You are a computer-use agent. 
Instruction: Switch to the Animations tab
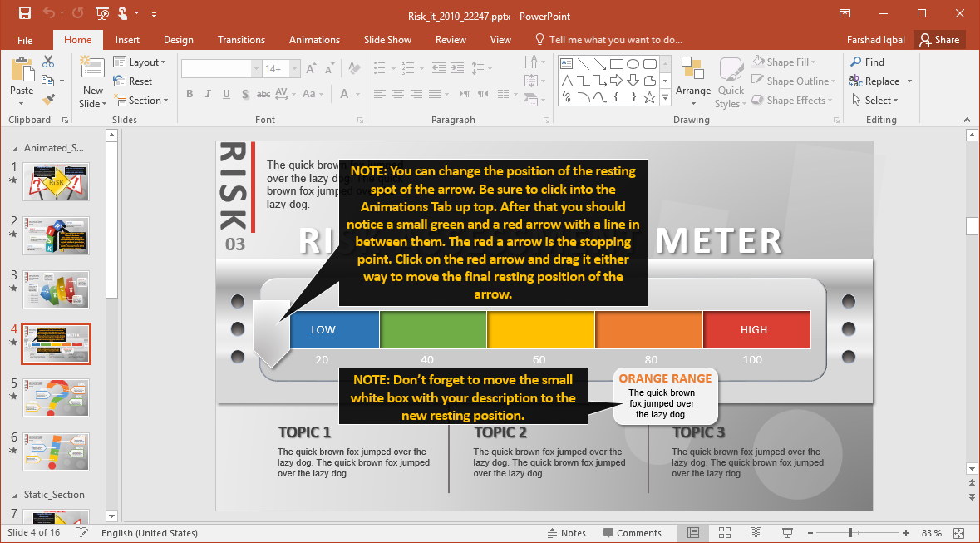tap(314, 40)
